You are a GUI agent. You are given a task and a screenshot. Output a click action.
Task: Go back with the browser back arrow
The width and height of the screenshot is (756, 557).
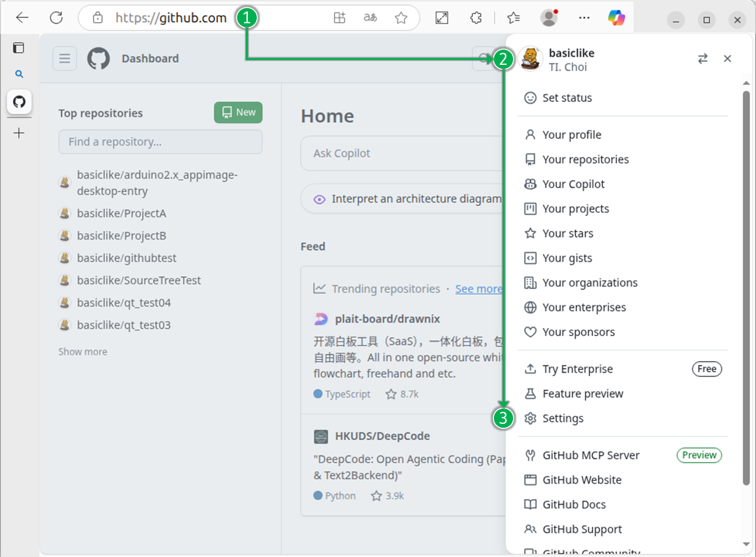[22, 18]
